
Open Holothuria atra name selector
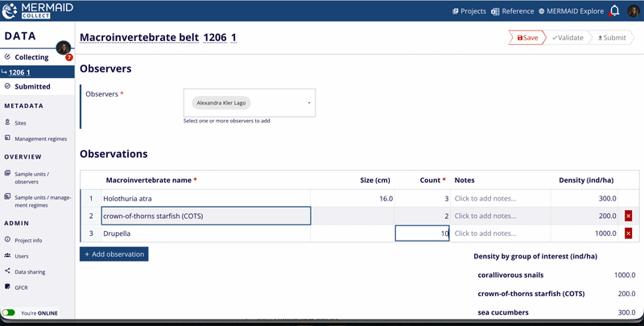pos(206,198)
